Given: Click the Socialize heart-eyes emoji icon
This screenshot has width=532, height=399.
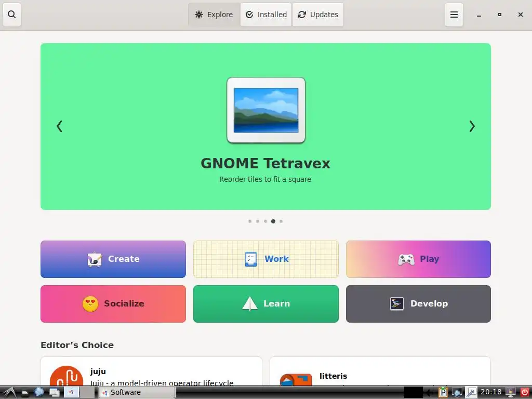Looking at the screenshot, I should tap(90, 304).
